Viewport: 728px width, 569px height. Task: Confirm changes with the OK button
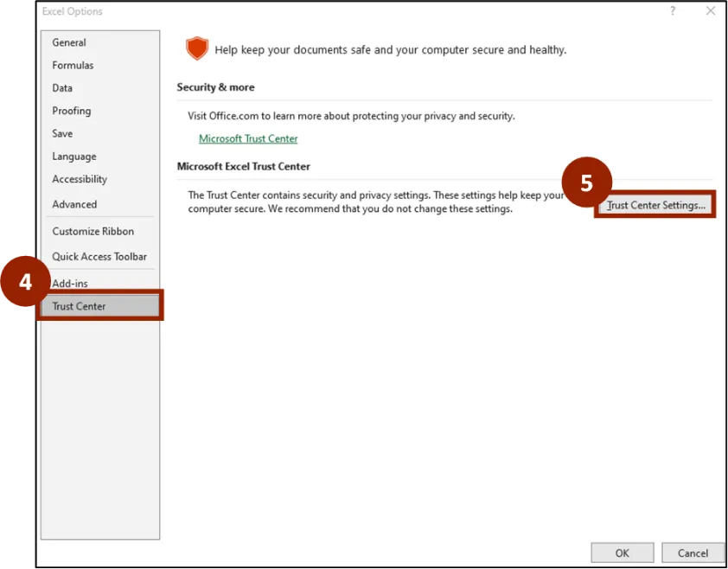tap(622, 553)
